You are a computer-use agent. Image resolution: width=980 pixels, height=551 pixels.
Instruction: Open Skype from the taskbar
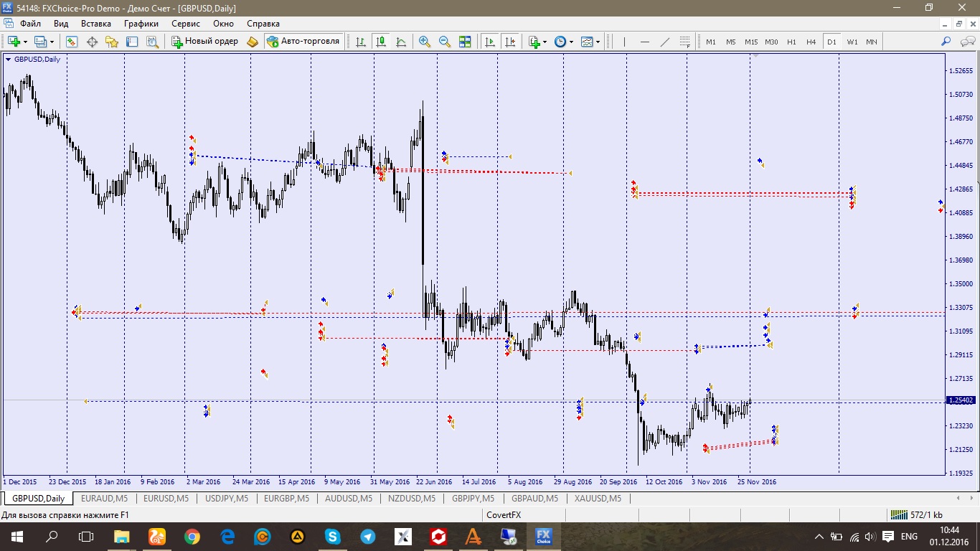coord(332,537)
